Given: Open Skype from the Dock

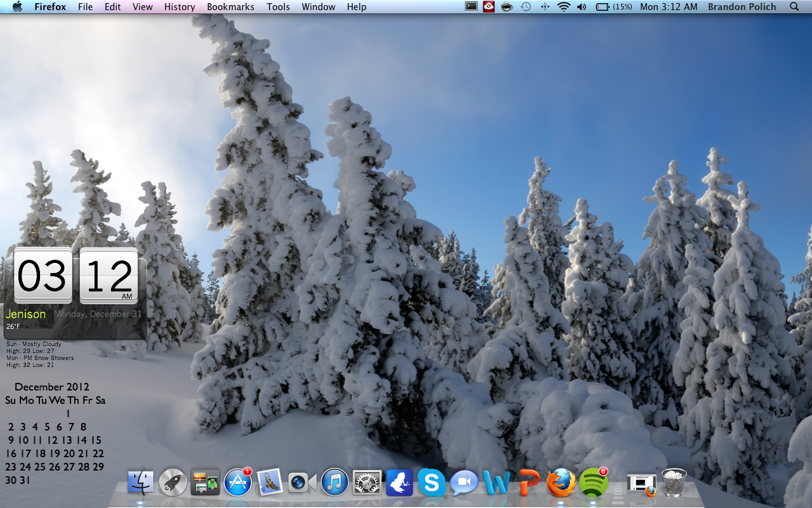Looking at the screenshot, I should (432, 483).
